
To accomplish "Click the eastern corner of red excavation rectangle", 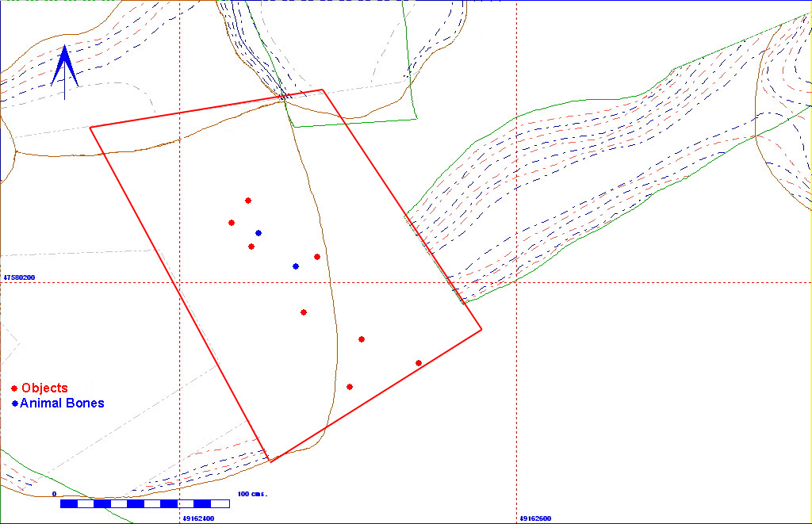I will pos(481,329).
